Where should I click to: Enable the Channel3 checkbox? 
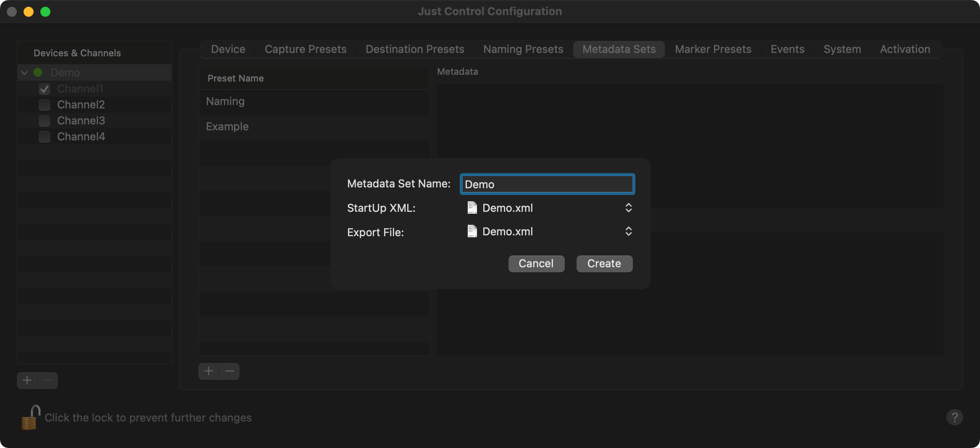coord(45,121)
